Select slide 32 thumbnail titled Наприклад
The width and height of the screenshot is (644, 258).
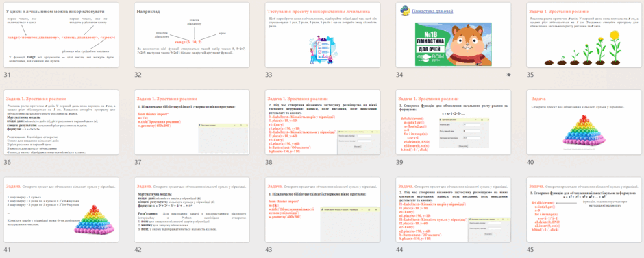pyautogui.click(x=192, y=36)
